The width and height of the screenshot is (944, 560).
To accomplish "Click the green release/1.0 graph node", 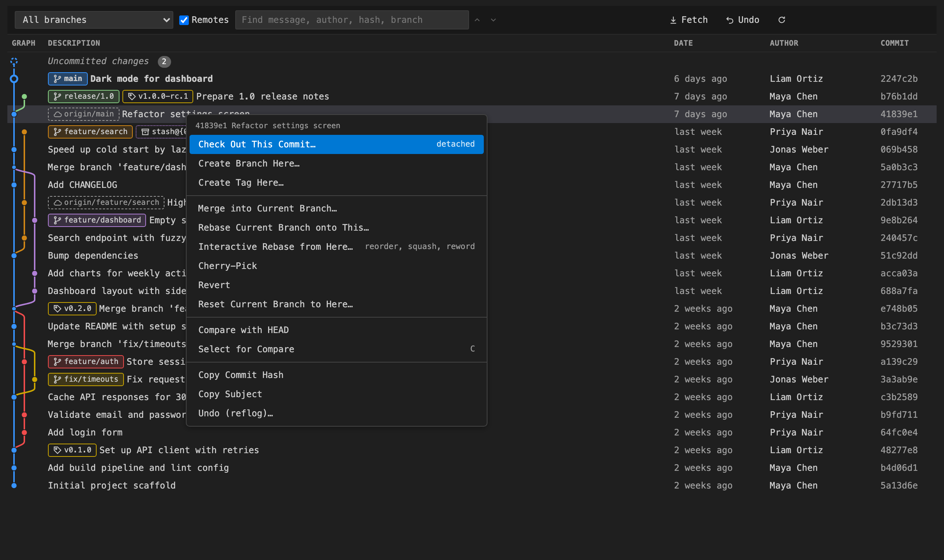I will (x=24, y=97).
